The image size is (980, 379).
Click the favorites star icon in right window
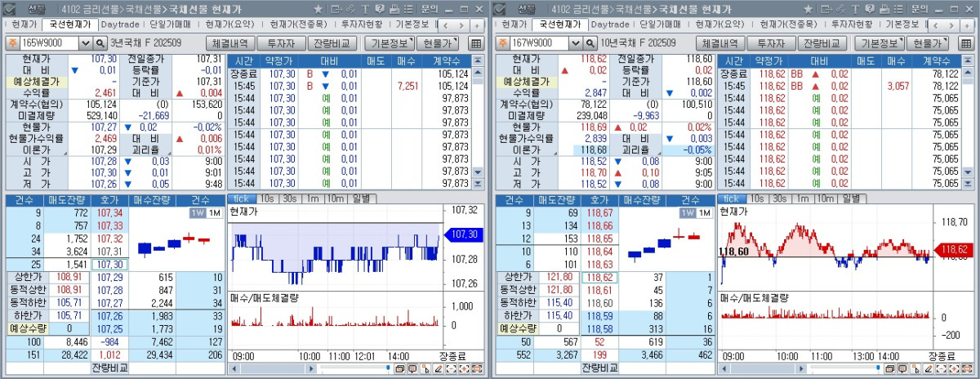tap(808, 9)
